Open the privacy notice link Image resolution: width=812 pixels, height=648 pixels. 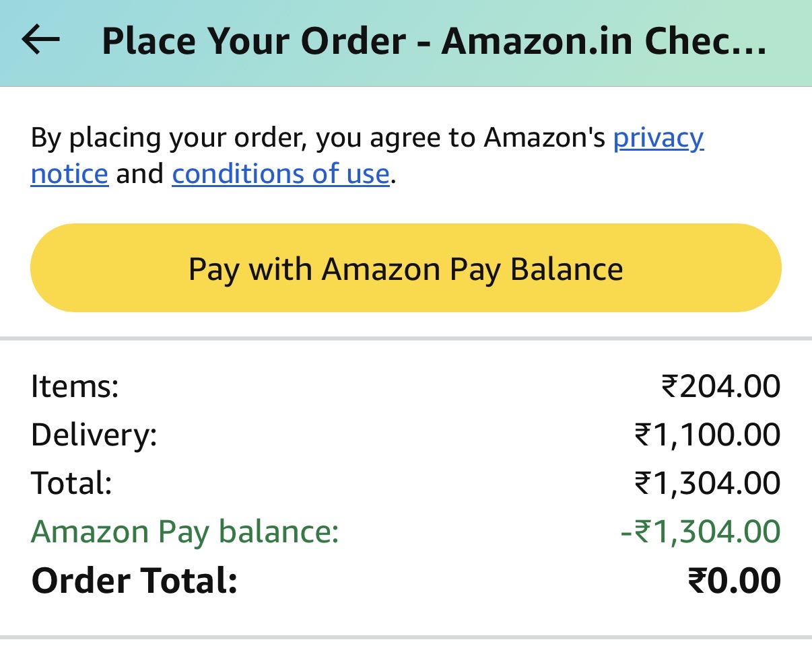pos(658,138)
